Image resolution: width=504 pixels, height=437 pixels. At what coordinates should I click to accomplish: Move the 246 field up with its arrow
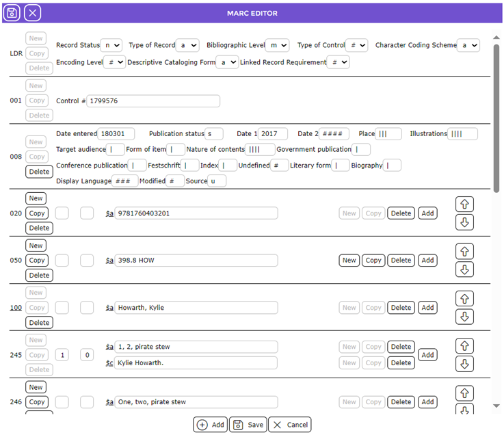click(464, 393)
